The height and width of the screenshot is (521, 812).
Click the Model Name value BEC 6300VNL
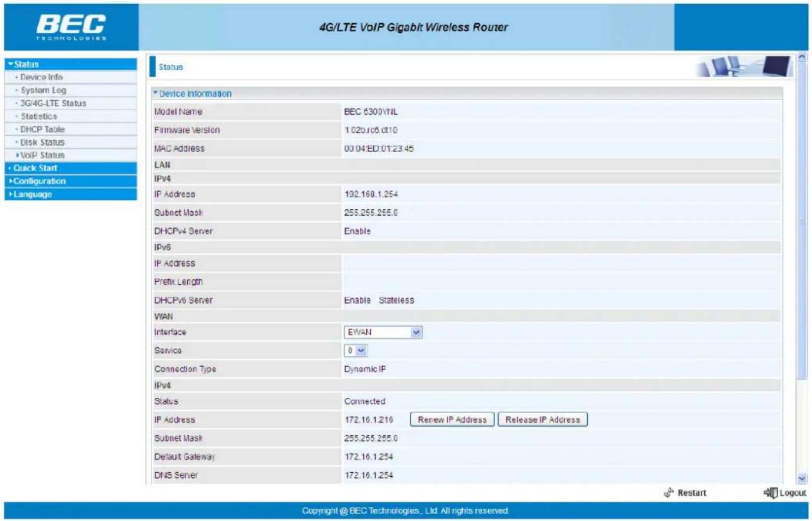[371, 111]
